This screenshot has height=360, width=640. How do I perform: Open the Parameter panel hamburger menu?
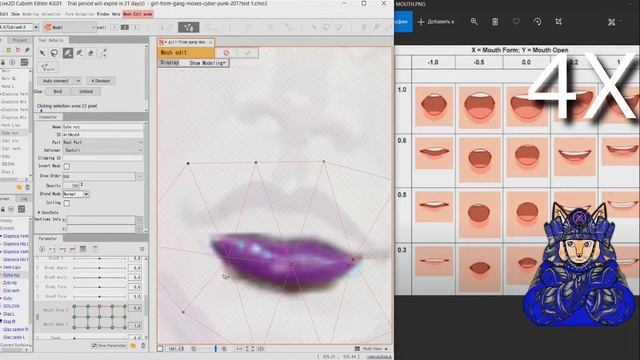coord(142,249)
